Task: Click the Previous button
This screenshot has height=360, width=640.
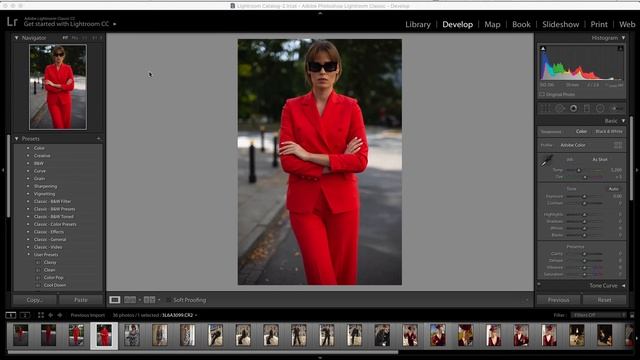Action: (x=558, y=300)
